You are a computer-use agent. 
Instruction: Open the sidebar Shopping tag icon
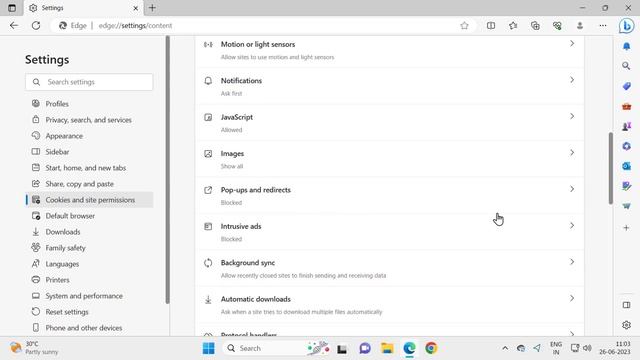point(626,86)
